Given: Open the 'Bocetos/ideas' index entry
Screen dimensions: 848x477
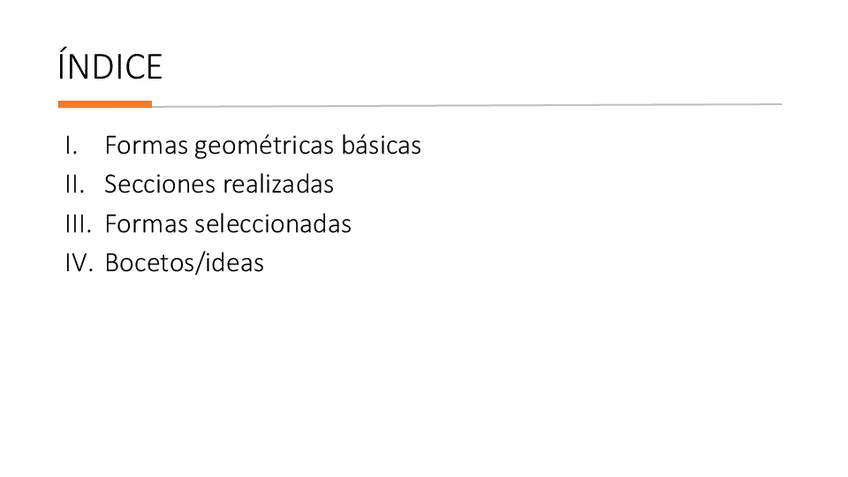Looking at the screenshot, I should (184, 264).
